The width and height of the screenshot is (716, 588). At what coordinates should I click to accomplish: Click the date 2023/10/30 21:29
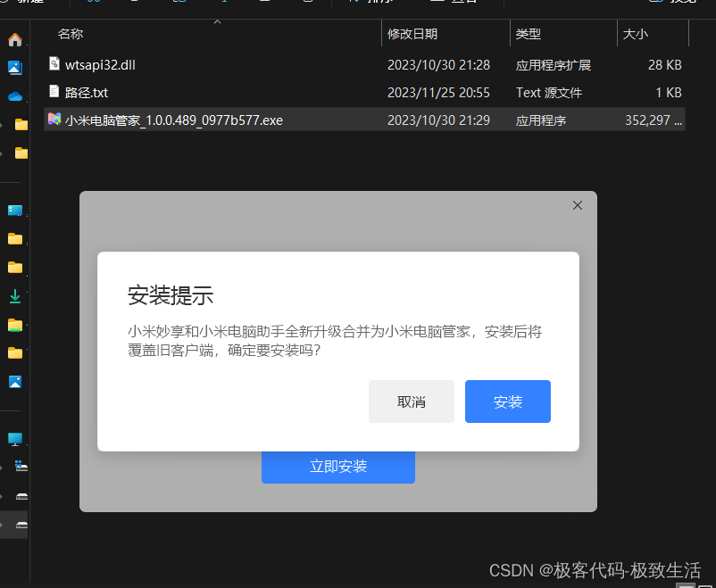click(x=439, y=120)
